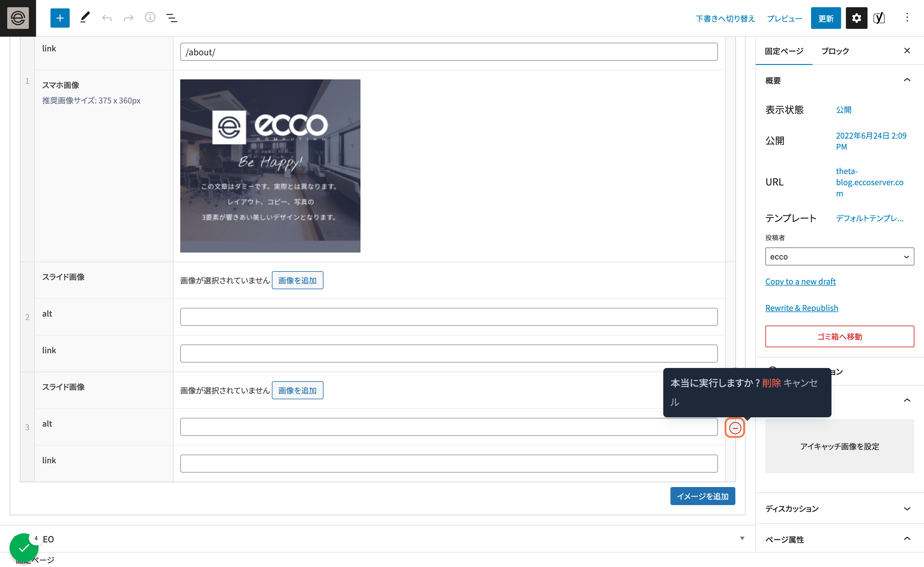924x567 pixels.
Task: Click the row 2 handle number
Action: 27,317
